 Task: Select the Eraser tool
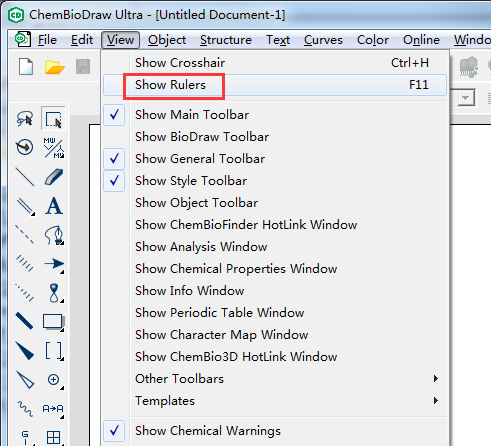53,176
